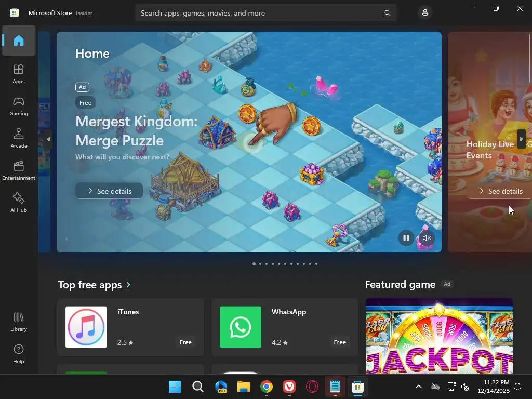Open the Windows Start menu

[x=175, y=387]
